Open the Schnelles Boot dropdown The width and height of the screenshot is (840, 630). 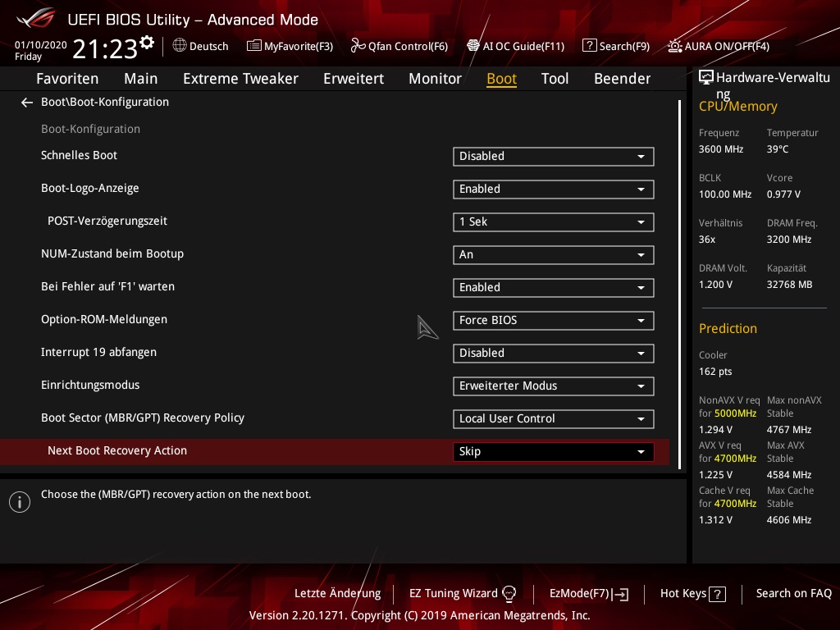pos(554,157)
